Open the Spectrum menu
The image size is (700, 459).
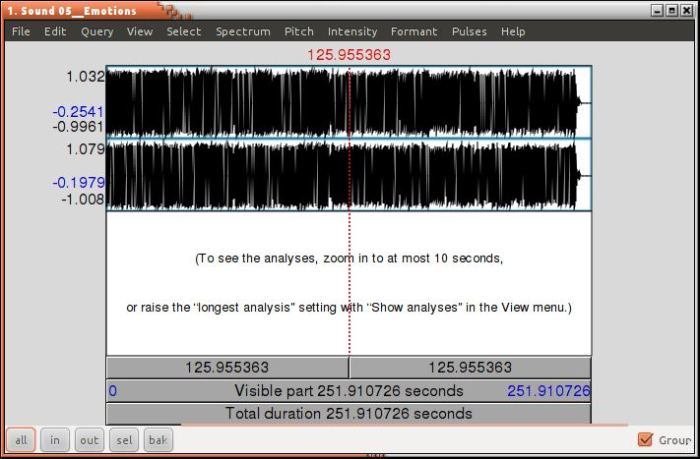pos(243,32)
